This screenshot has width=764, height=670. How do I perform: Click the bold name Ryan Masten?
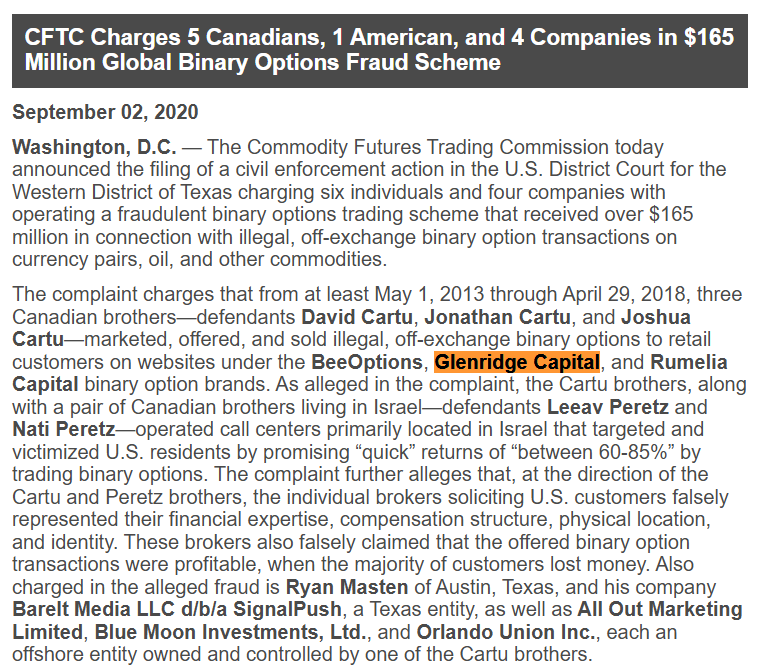(x=347, y=587)
